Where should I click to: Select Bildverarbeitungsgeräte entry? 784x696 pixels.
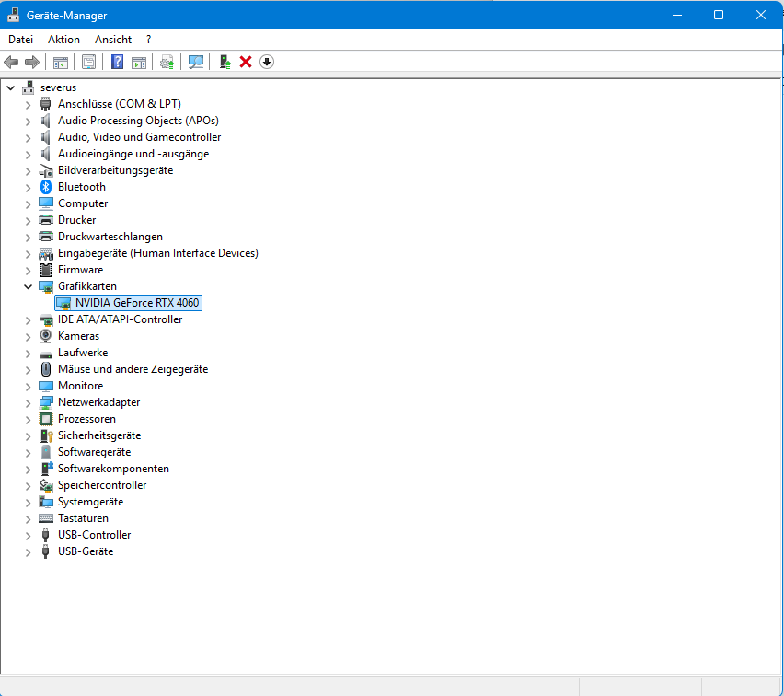click(x=115, y=170)
